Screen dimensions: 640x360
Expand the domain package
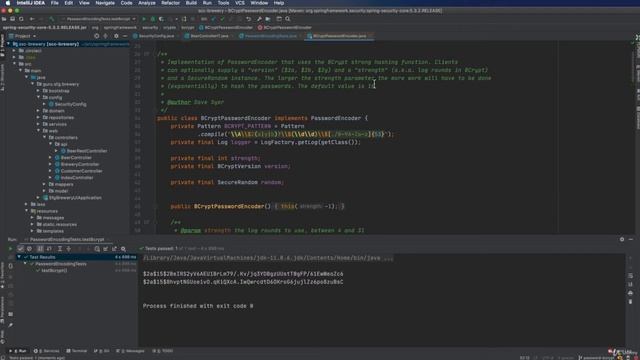coord(39,111)
